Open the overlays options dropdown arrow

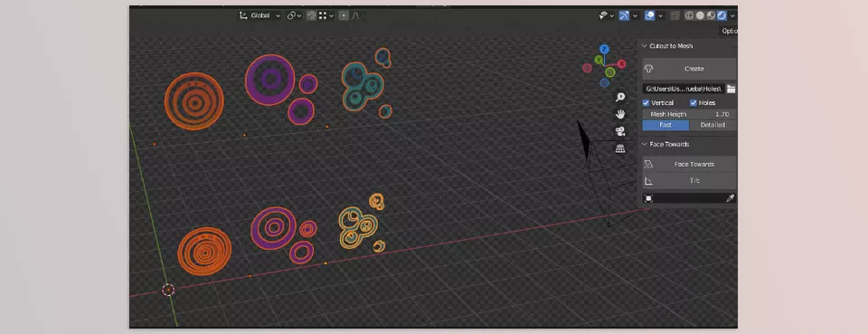click(x=660, y=15)
